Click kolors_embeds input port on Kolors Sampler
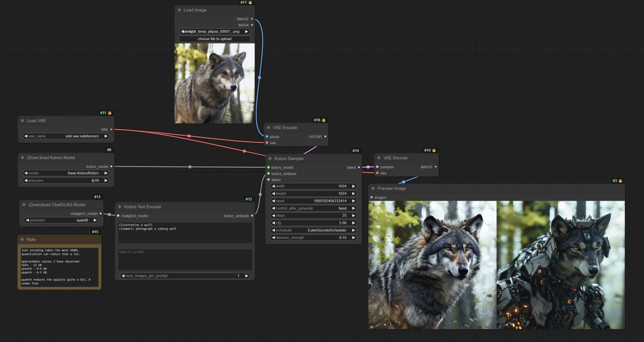Image resolution: width=644 pixels, height=342 pixels. click(269, 174)
